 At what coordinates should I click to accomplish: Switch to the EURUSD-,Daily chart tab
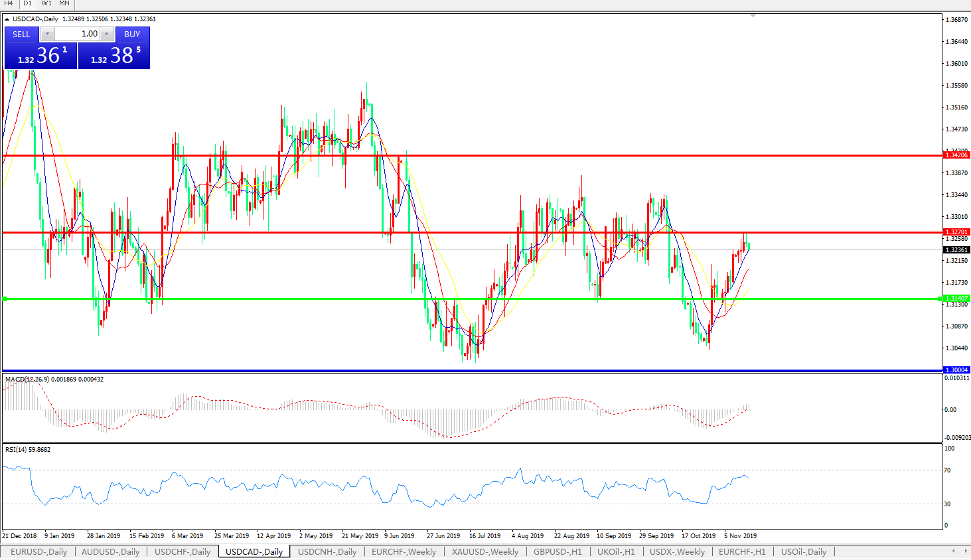[38, 552]
